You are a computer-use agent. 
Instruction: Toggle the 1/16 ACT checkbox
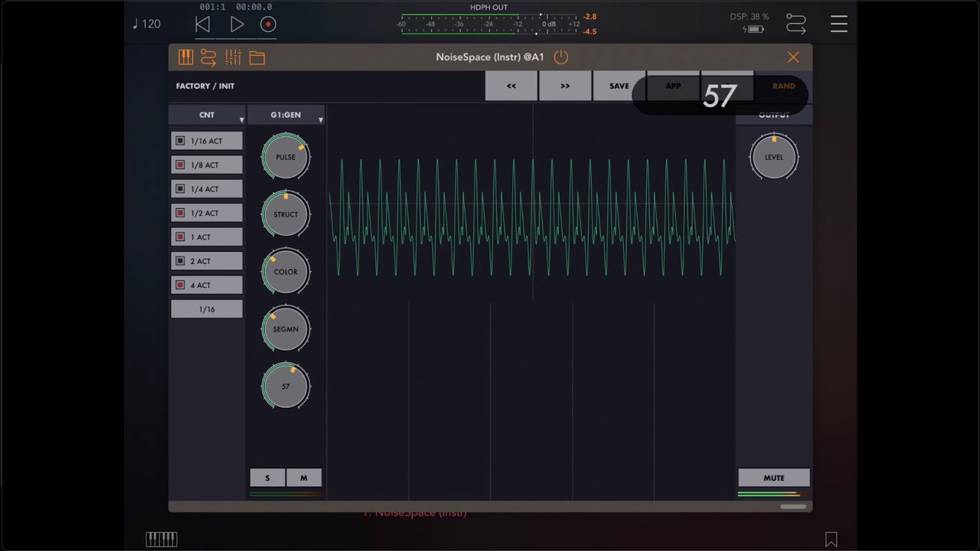pyautogui.click(x=181, y=141)
